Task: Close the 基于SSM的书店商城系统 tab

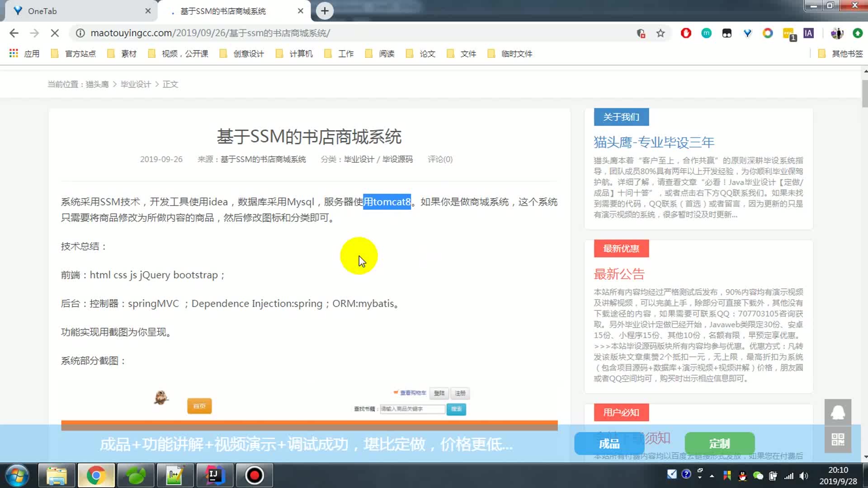Action: (x=301, y=11)
